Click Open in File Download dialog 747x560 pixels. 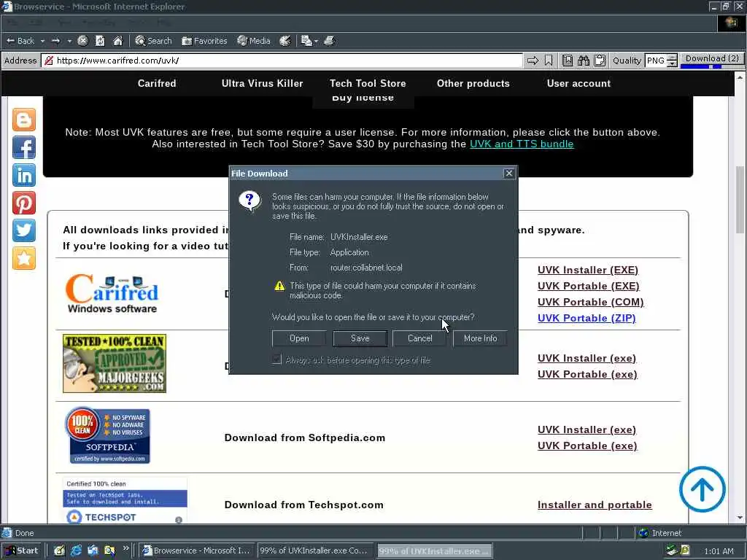pos(299,338)
